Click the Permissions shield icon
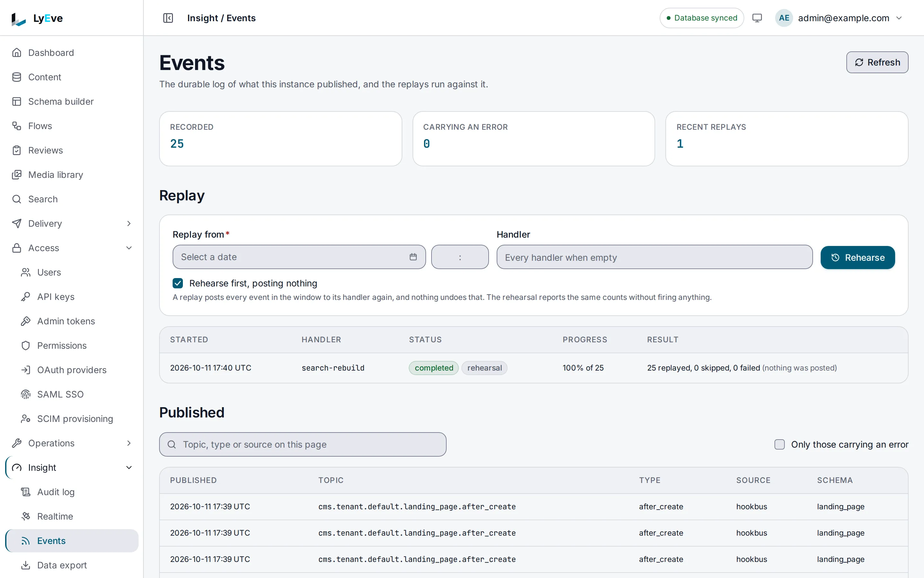 [26, 346]
